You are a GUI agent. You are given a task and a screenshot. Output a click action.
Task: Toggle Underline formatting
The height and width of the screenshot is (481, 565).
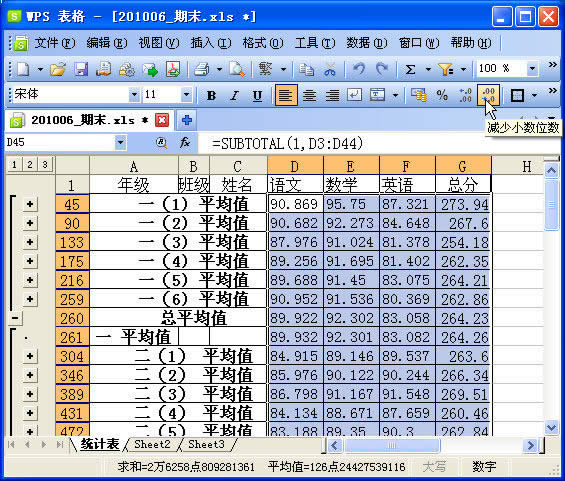(257, 95)
